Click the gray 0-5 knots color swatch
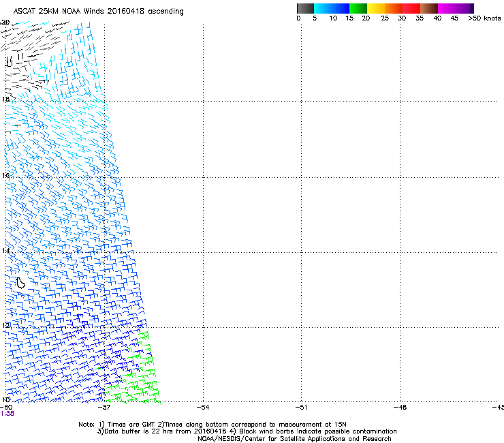504x443 pixels. 305,8
